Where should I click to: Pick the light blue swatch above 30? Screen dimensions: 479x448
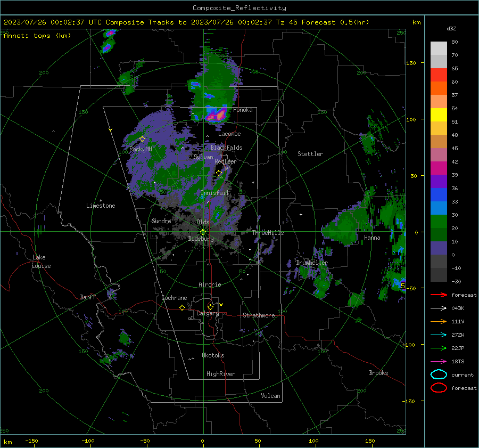(439, 208)
